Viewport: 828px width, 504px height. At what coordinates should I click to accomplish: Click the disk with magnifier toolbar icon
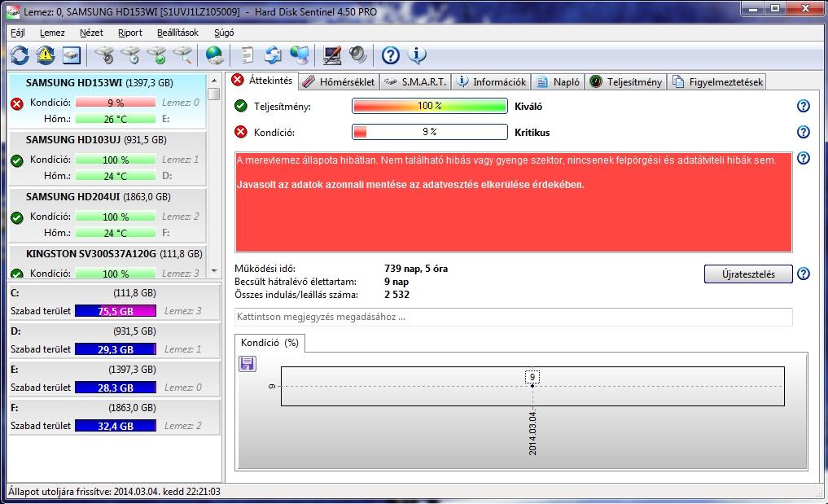(x=182, y=55)
